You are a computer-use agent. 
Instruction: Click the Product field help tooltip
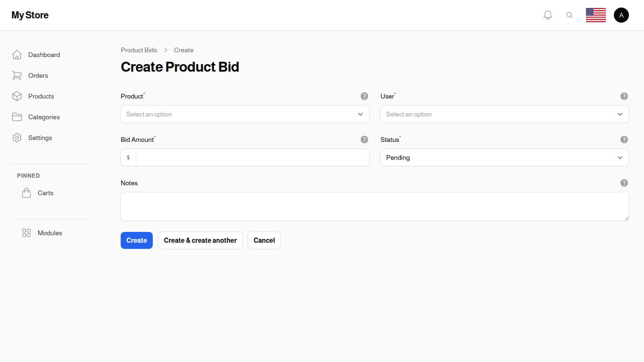tap(364, 96)
